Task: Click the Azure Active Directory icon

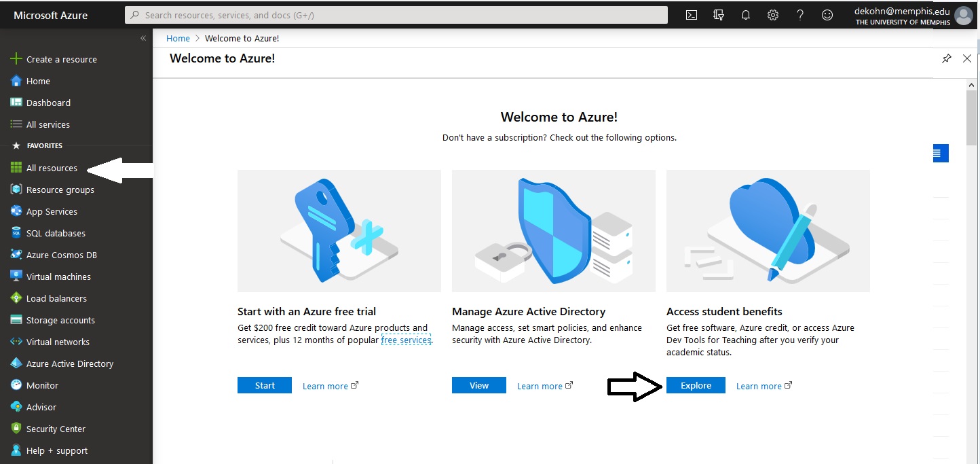Action: pos(16,363)
